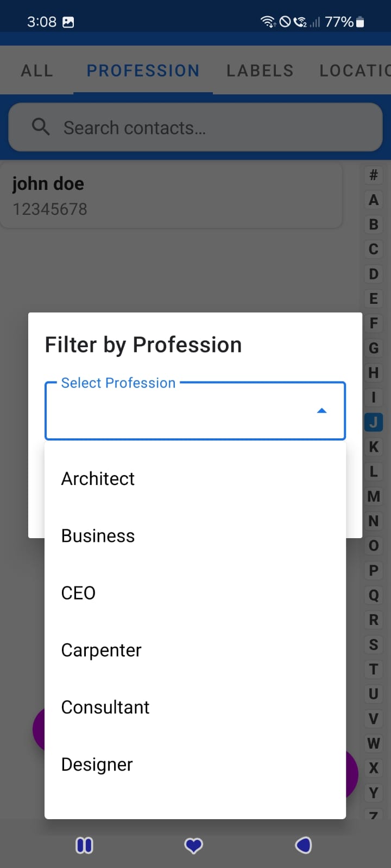Jump to the # section in alphabet index
This screenshot has height=868, width=391.
pyautogui.click(x=373, y=175)
